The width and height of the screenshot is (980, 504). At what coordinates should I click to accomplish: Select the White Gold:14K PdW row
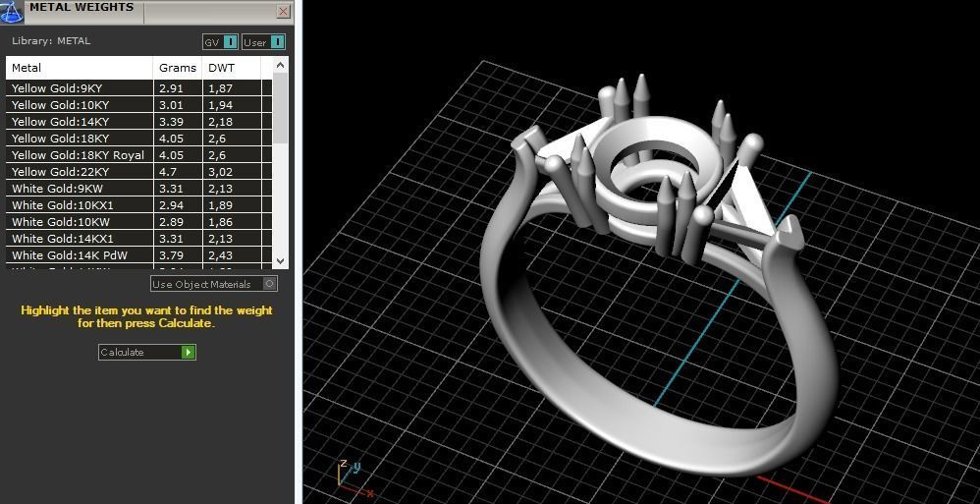pyautogui.click(x=138, y=255)
